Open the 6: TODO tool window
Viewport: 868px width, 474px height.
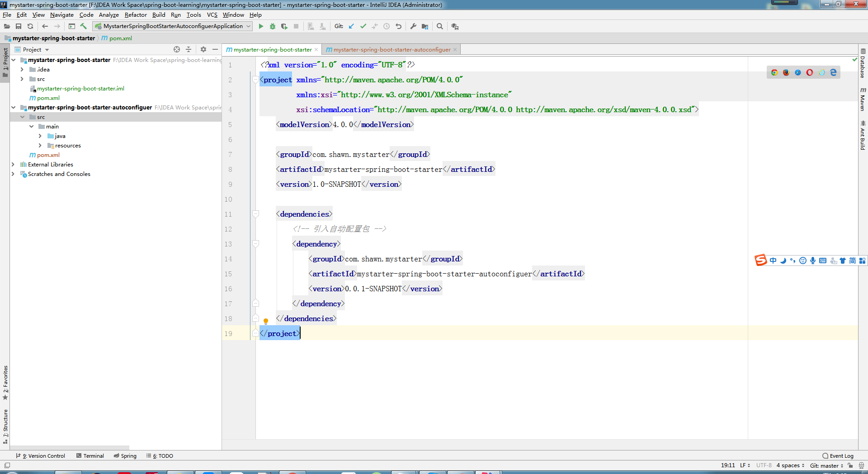coord(160,456)
